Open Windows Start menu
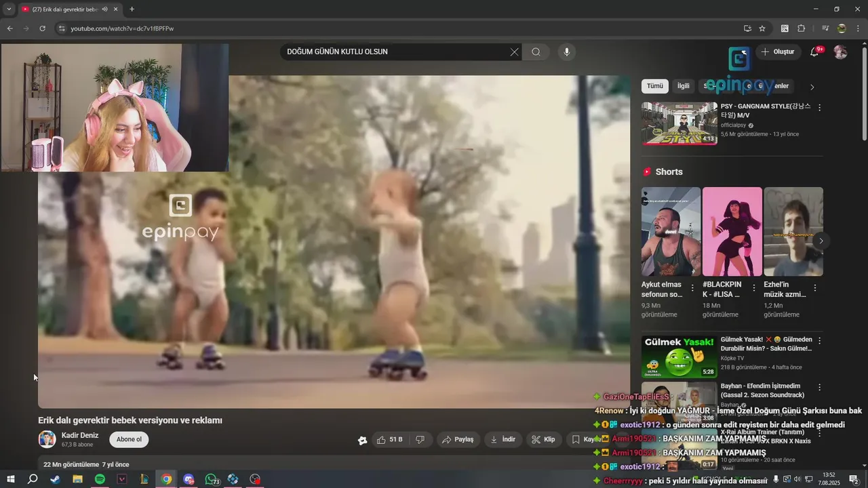Image resolution: width=868 pixels, height=488 pixels. (x=10, y=479)
